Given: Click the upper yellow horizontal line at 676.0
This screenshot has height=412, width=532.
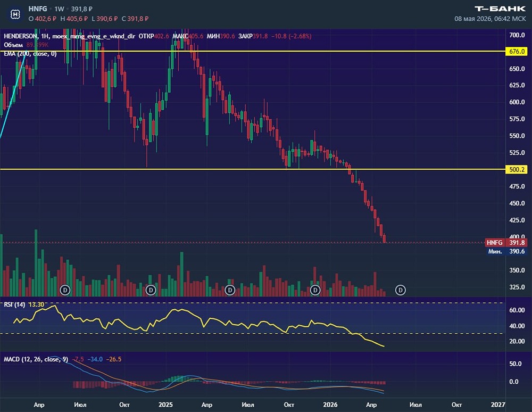Looking at the screenshot, I should [x=253, y=51].
